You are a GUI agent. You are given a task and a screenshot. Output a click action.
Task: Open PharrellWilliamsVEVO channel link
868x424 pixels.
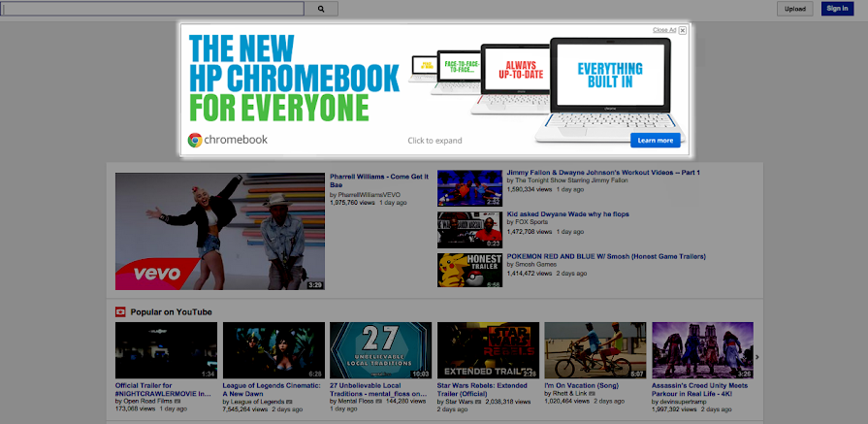point(369,195)
